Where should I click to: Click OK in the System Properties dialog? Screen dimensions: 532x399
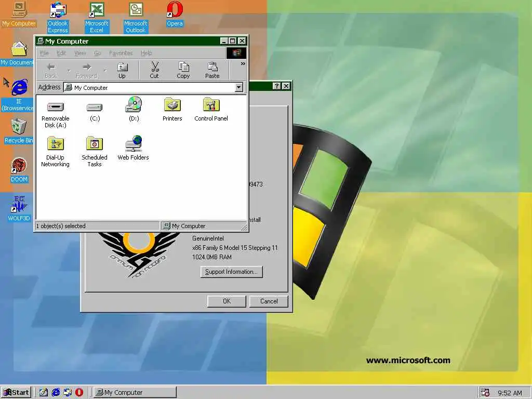[227, 301]
